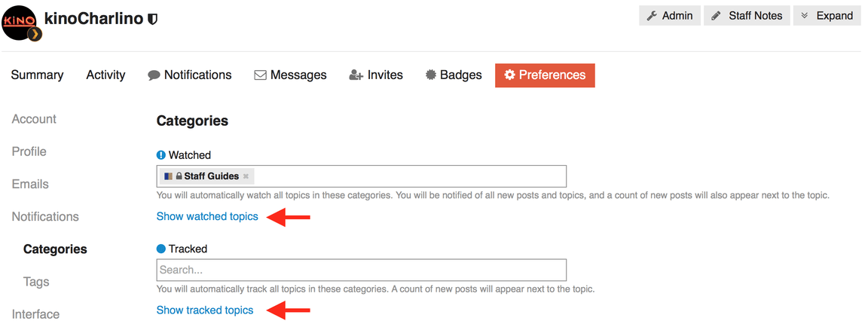Screen dimensions: 868x327
Task: Click the moderator shield icon beside username
Action: pos(153,19)
